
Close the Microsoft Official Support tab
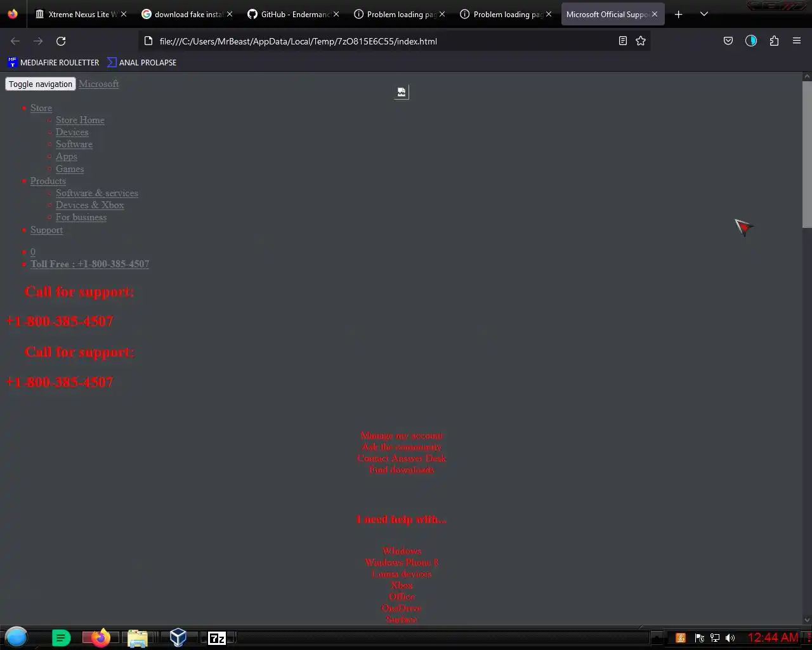pyautogui.click(x=655, y=14)
